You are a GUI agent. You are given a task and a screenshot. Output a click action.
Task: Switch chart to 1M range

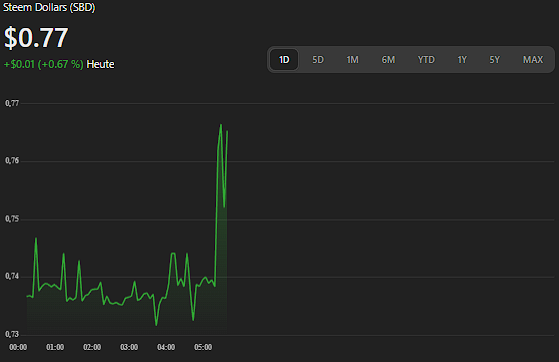pos(353,60)
